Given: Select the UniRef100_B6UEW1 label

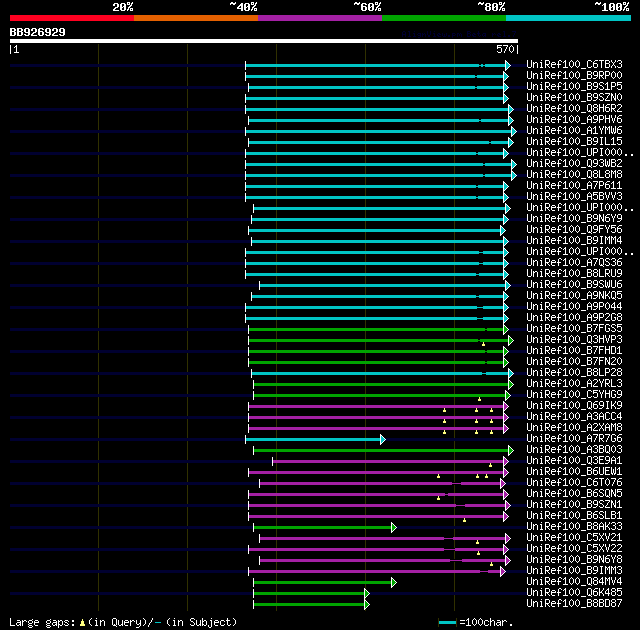Looking at the screenshot, I should click(x=574, y=472).
